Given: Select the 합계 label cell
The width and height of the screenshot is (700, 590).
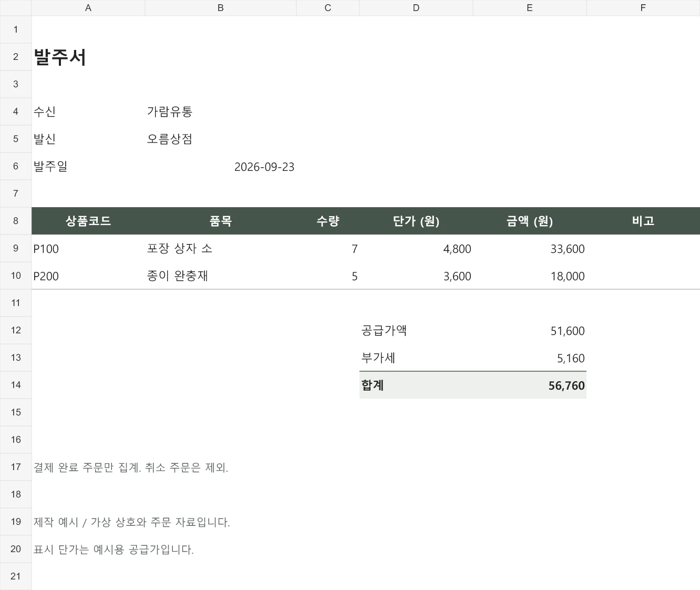Looking at the screenshot, I should [416, 385].
